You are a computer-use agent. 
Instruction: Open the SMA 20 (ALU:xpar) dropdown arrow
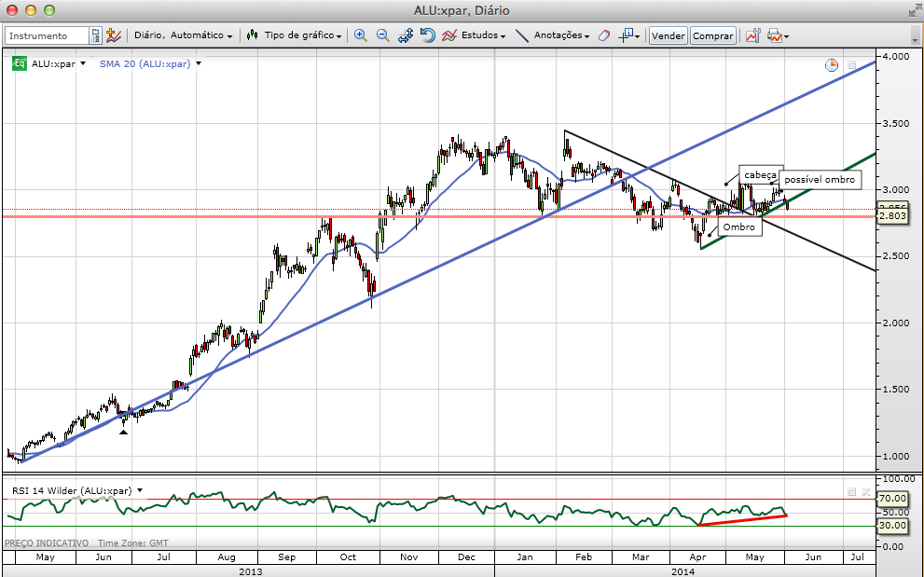199,63
